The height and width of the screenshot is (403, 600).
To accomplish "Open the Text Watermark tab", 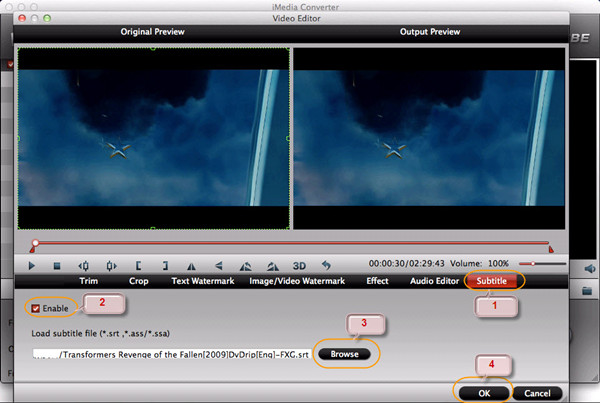I will click(203, 281).
